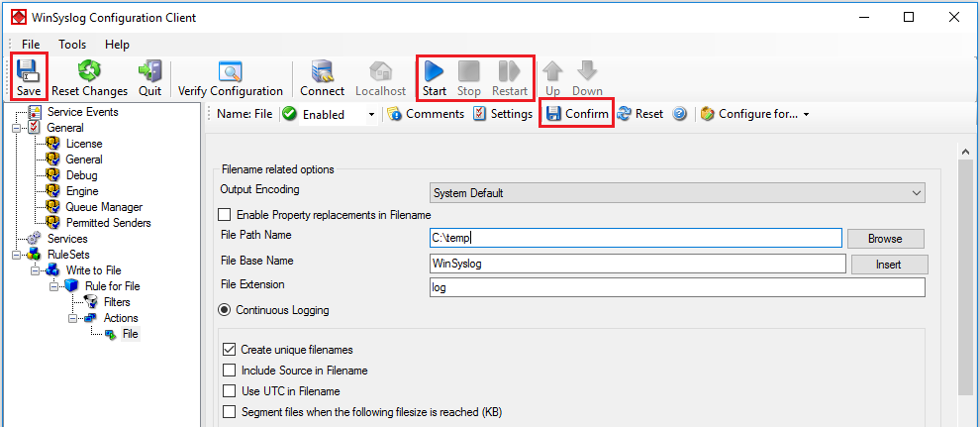Image resolution: width=980 pixels, height=427 pixels.
Task: Click the Insert button
Action: (889, 265)
